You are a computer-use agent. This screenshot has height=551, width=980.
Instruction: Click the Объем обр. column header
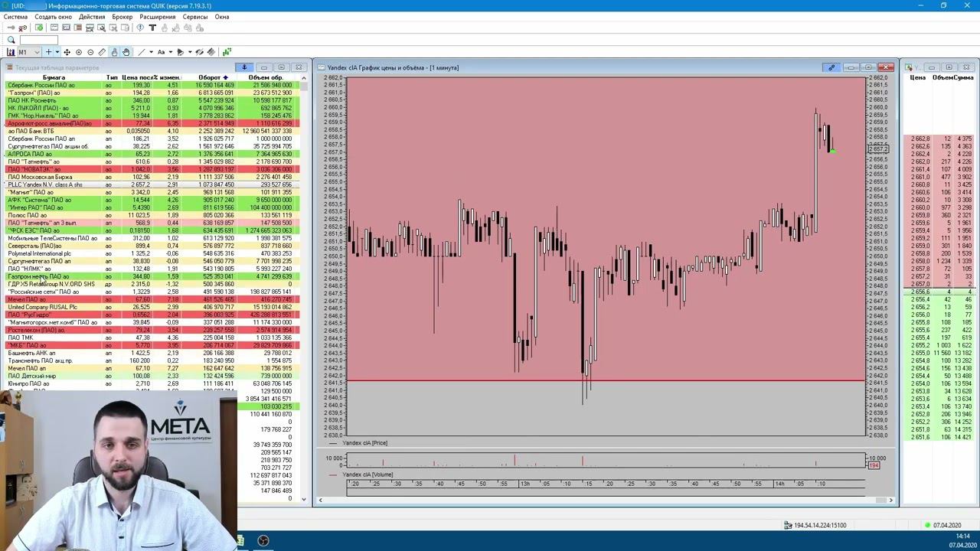tap(266, 77)
